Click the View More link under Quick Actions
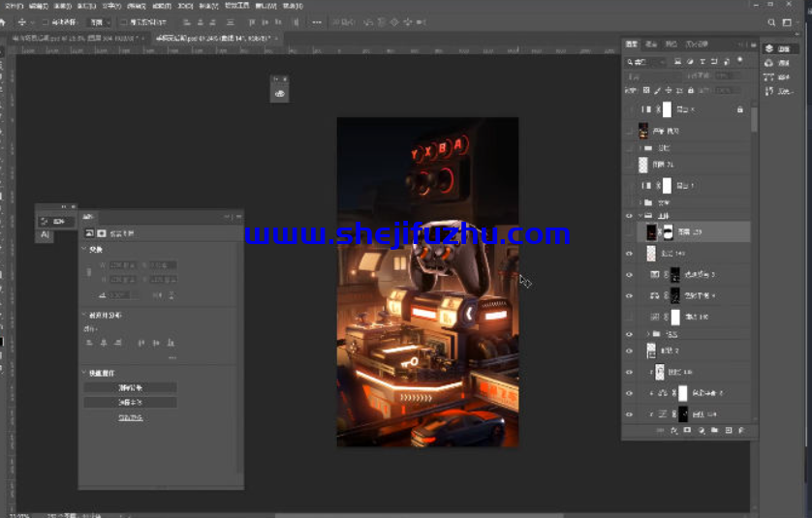 coord(131,417)
